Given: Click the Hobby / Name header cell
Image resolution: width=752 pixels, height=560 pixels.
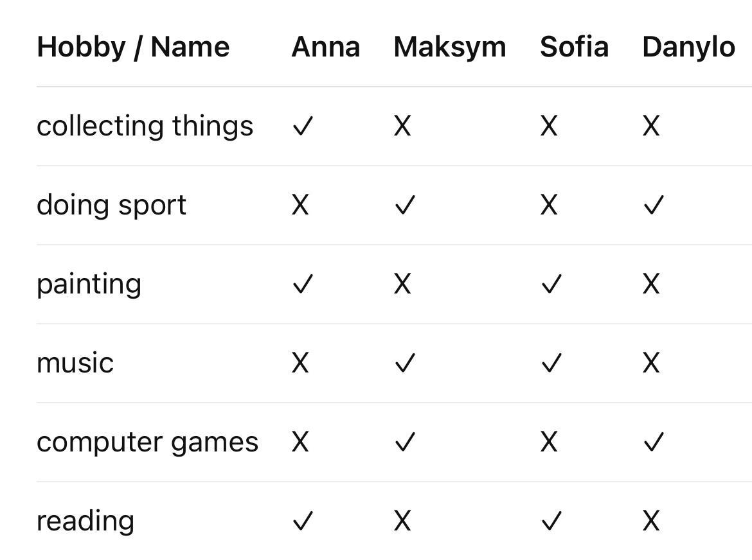Looking at the screenshot, I should point(133,47).
